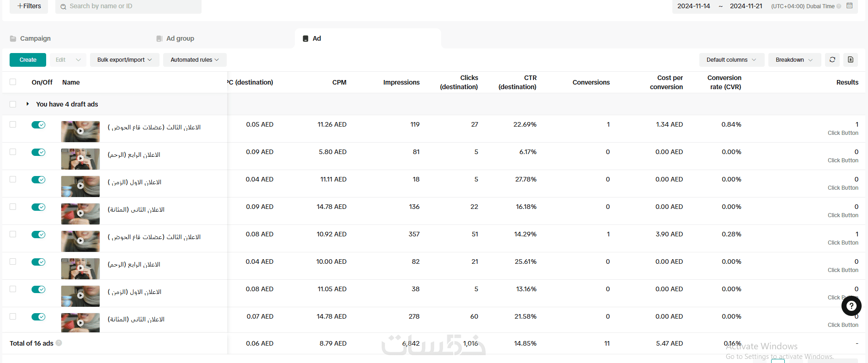Click the refresh data icon
This screenshot has width=868, height=363.
tap(832, 60)
